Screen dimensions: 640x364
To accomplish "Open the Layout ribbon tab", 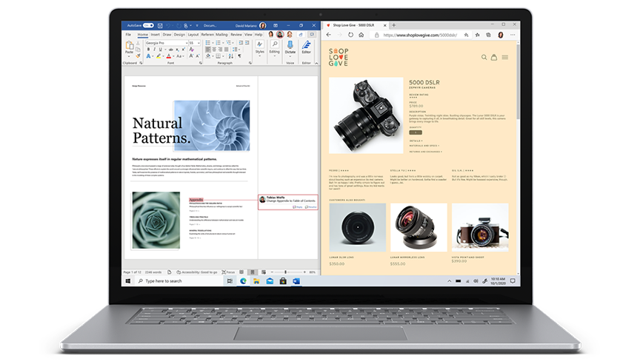I will [x=193, y=35].
